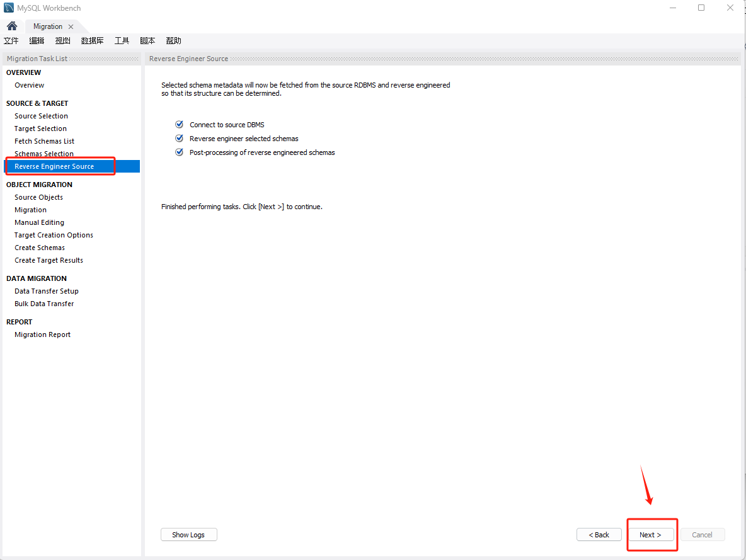Screen dimensions: 746x560
Task: Select the Source Objects step
Action: coord(38,197)
